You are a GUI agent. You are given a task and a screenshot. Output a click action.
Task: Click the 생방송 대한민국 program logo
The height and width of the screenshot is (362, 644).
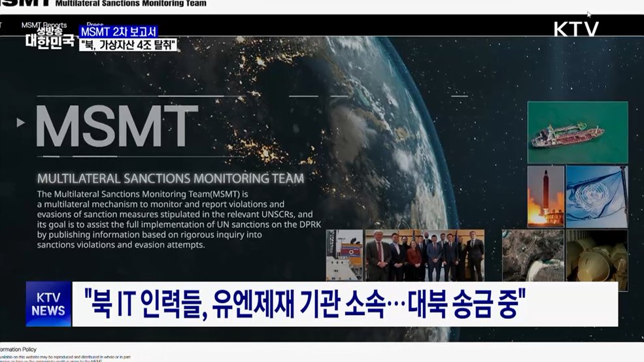coord(50,37)
